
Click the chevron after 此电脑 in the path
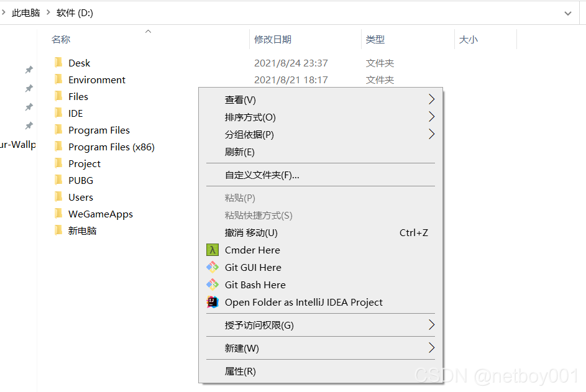[x=48, y=12]
